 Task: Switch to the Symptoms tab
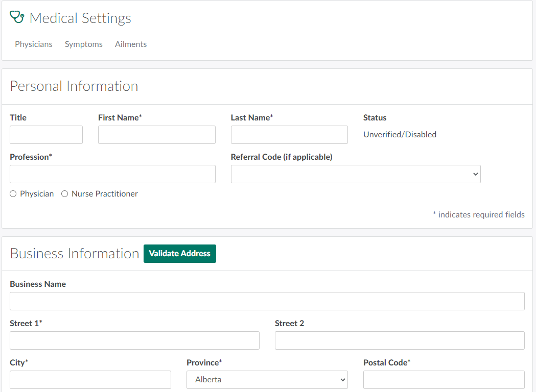point(83,44)
